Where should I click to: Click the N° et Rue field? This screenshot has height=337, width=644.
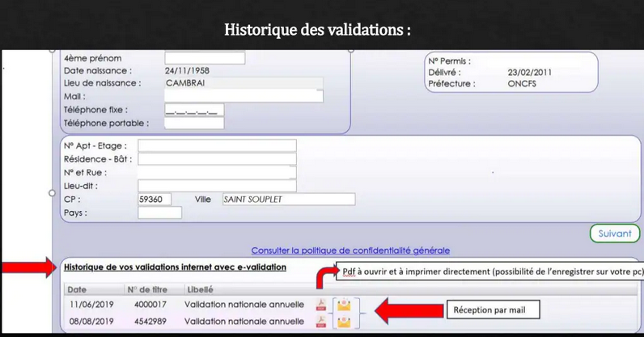pyautogui.click(x=217, y=172)
